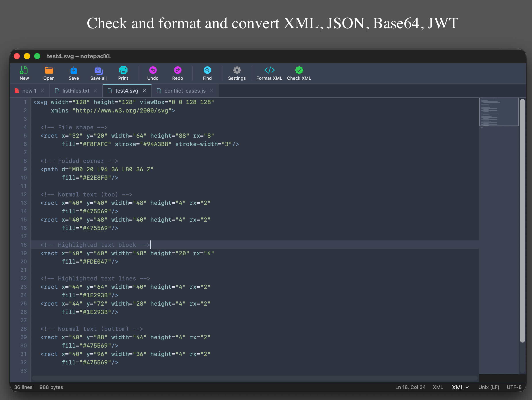
Task: Click the Ln 18, Col 34 position indicator
Action: point(410,387)
